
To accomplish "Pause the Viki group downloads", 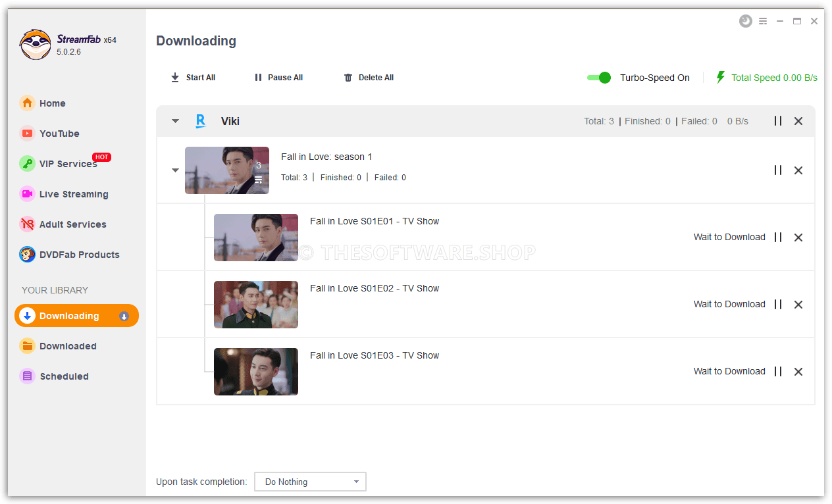I will click(778, 121).
